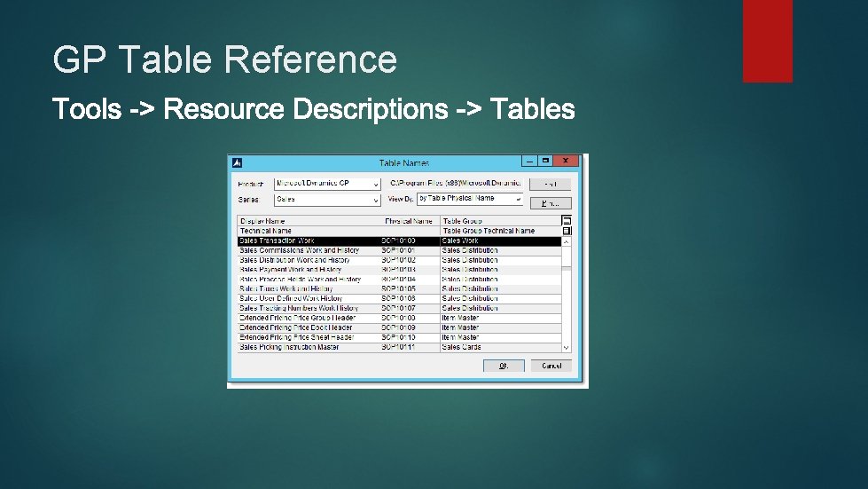Close the Table Names window
Image resolution: width=868 pixels, height=489 pixels.
click(566, 161)
